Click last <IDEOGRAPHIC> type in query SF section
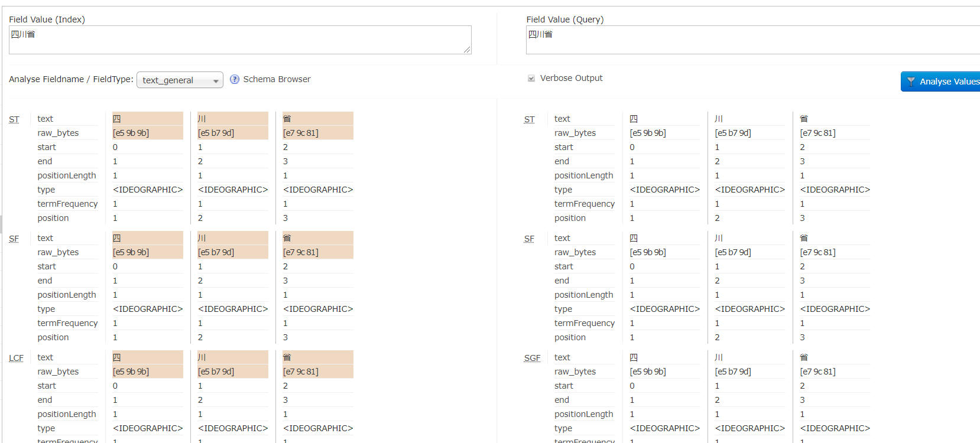 (x=835, y=309)
